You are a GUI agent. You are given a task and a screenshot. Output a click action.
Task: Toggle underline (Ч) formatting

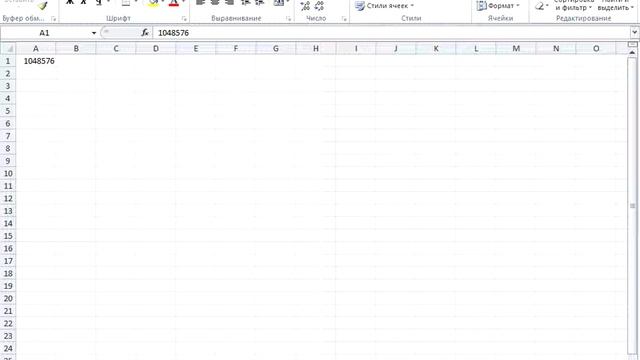pos(98,3)
